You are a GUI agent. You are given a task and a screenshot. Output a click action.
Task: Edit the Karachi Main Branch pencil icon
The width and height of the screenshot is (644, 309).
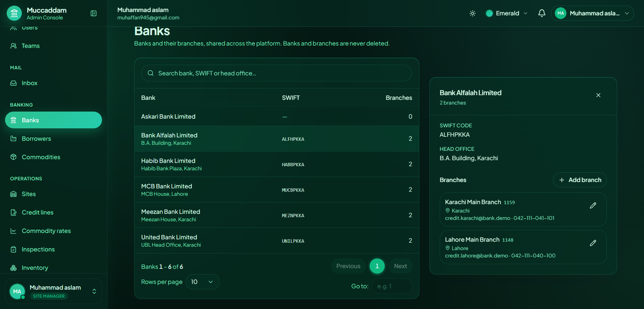pos(593,206)
